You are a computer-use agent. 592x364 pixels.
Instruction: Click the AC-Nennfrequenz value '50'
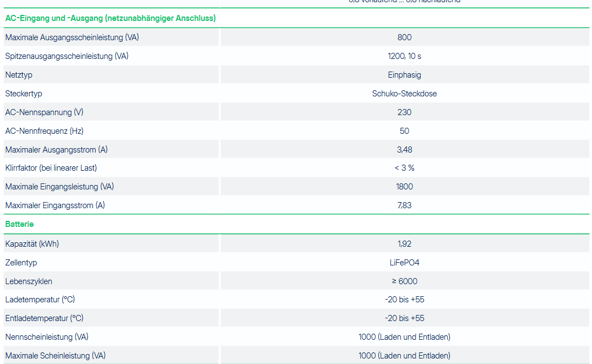pyautogui.click(x=404, y=131)
